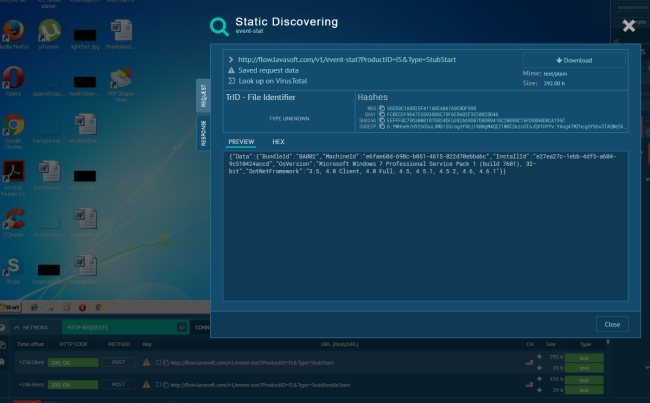Dismiss the dialog with the X icon
This screenshot has width=650, height=403.
coord(629,26)
